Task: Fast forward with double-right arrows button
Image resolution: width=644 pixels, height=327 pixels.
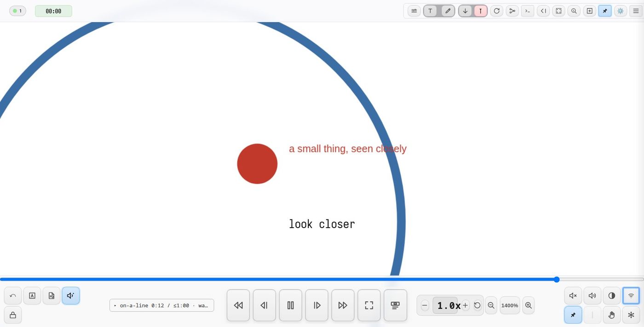Action: click(x=343, y=305)
